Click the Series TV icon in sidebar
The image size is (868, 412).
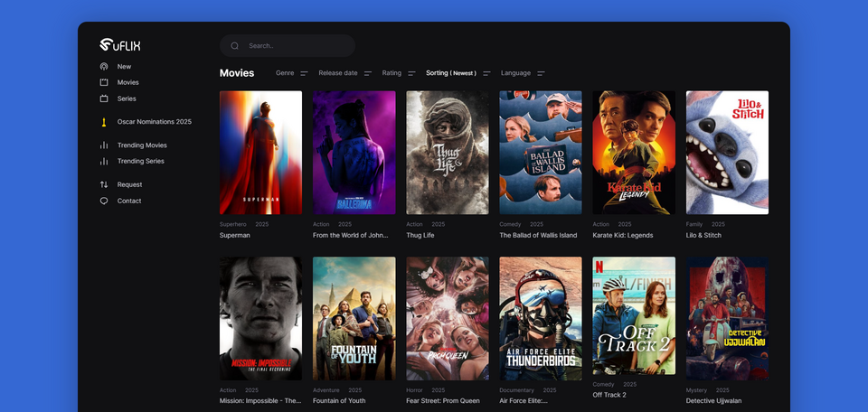tap(103, 98)
